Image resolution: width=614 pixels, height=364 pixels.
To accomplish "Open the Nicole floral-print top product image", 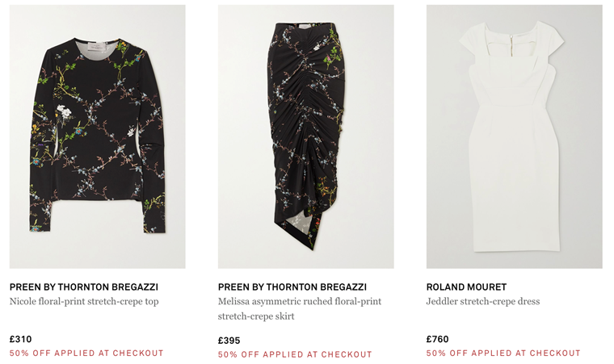I will (x=98, y=136).
